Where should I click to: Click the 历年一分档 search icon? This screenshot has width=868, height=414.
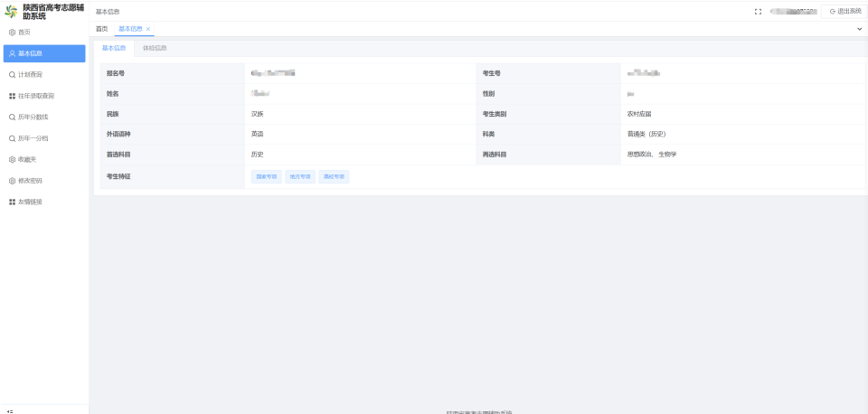click(x=12, y=138)
